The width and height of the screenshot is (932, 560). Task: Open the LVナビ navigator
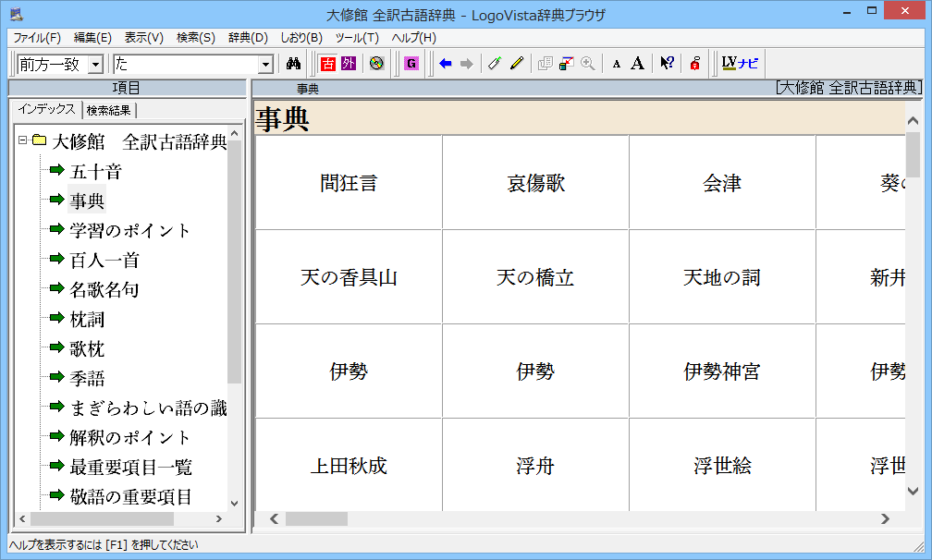pos(740,64)
